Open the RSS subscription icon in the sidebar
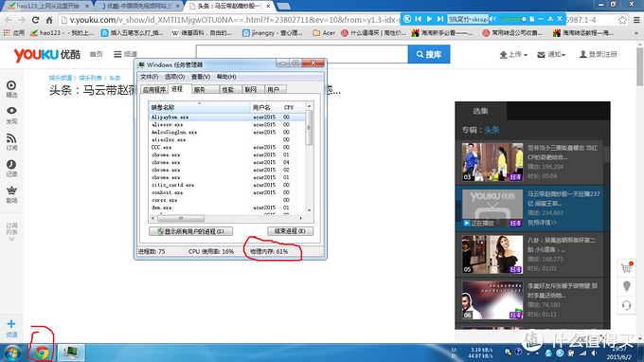The height and width of the screenshot is (362, 644). (11, 138)
